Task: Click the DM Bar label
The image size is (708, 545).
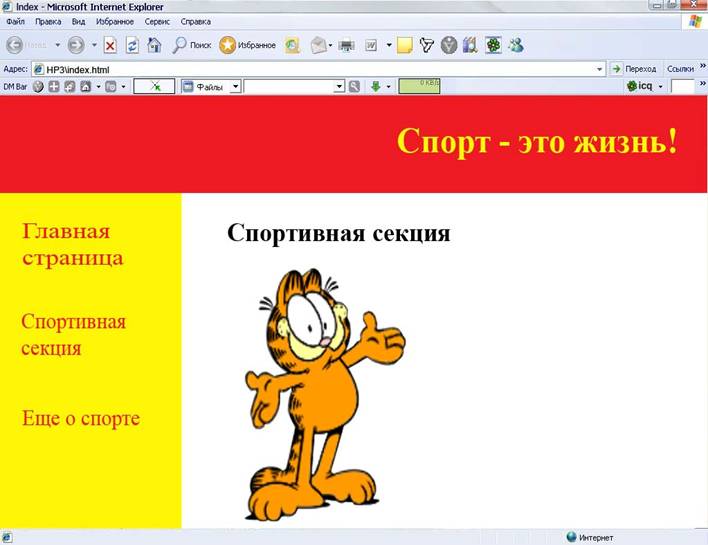Action: tap(15, 86)
